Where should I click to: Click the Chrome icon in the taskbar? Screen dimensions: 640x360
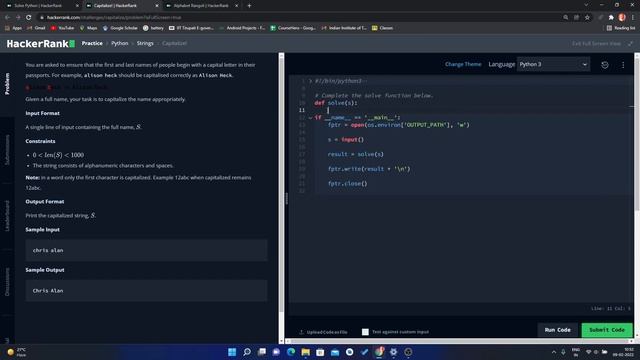tap(379, 352)
